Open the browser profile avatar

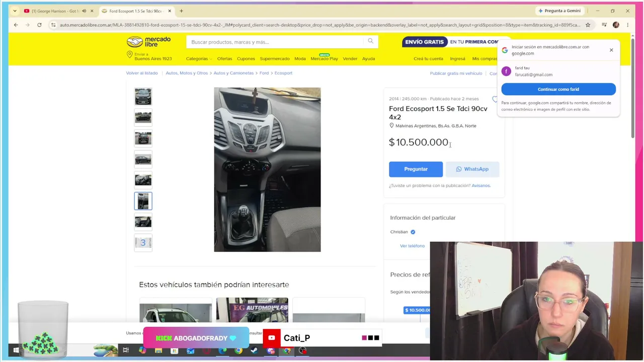click(616, 25)
